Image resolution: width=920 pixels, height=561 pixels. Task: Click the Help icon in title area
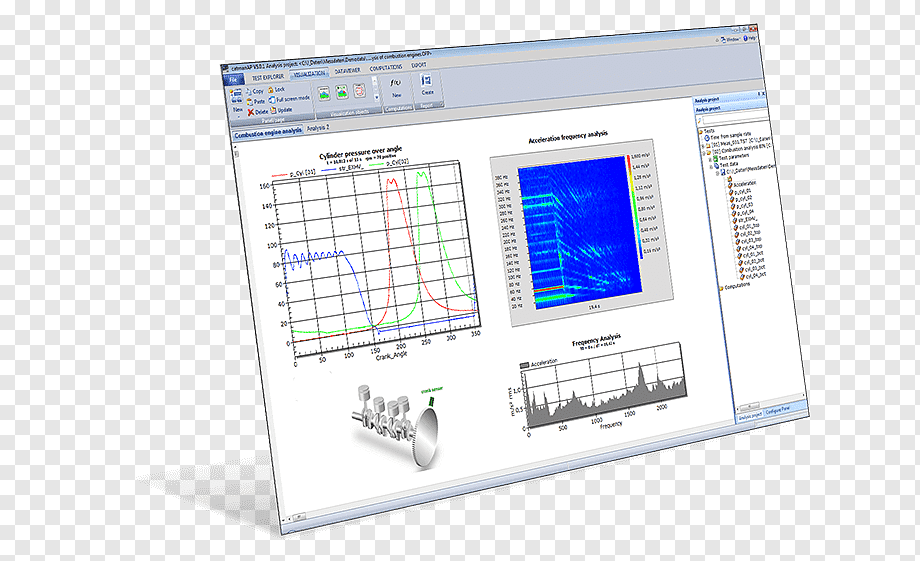(x=746, y=38)
